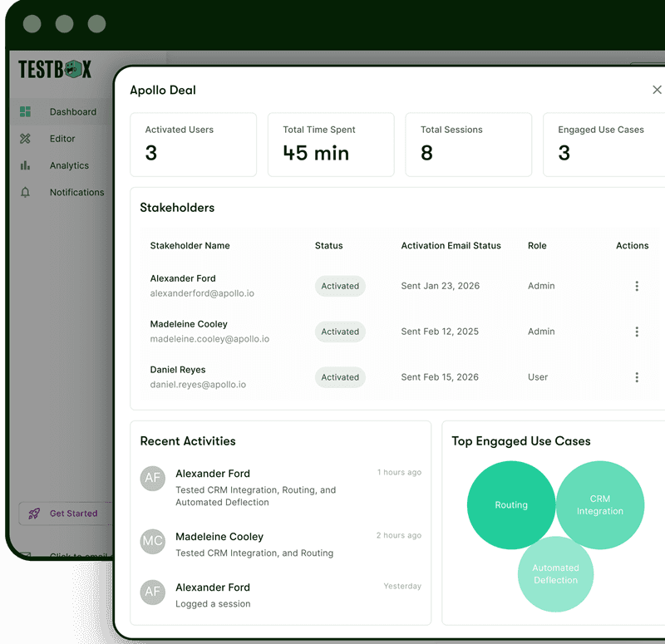Click Activated badge for Alexander Ford
The image size is (665, 644).
click(x=340, y=286)
